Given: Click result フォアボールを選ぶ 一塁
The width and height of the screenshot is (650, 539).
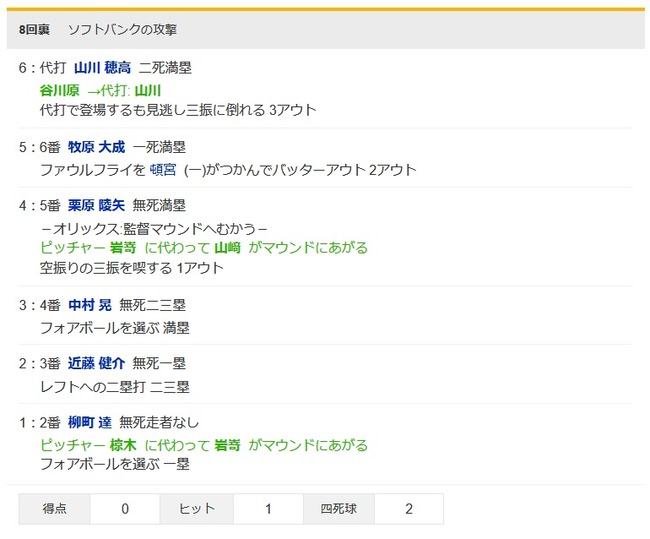Looking at the screenshot, I should (115, 464).
